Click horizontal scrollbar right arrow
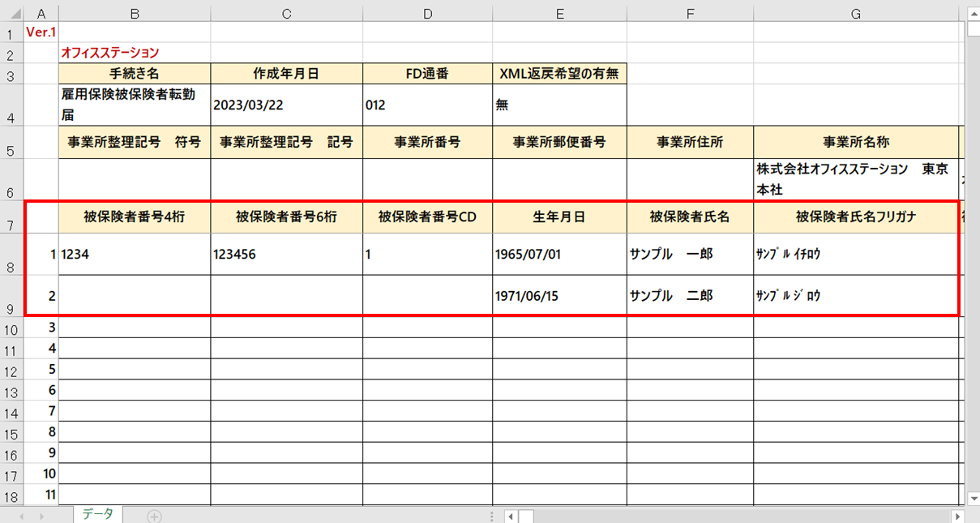980x523 pixels. pos(958,516)
